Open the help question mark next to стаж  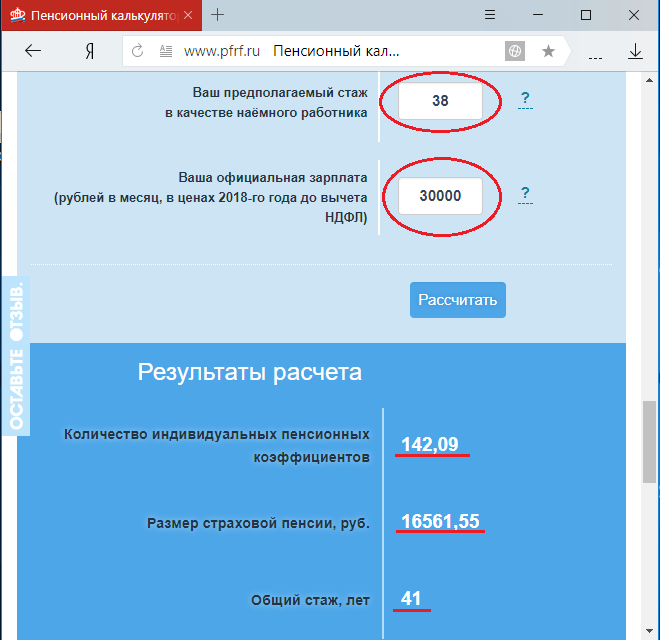click(525, 100)
